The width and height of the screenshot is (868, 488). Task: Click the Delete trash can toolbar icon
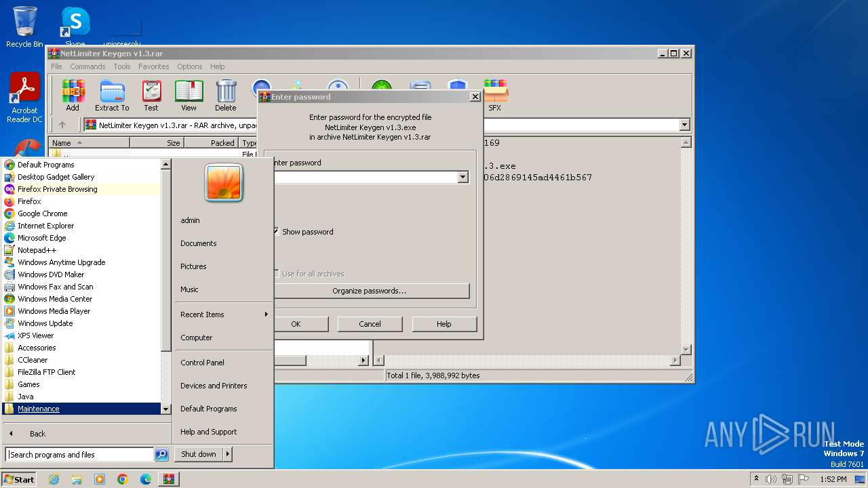pyautogui.click(x=226, y=96)
